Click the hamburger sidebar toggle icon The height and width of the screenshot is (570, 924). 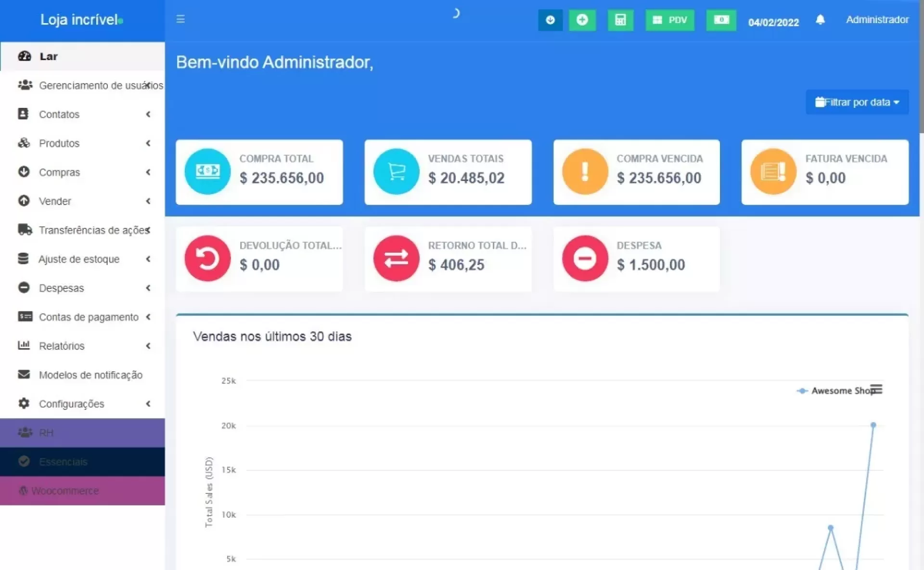[180, 19]
